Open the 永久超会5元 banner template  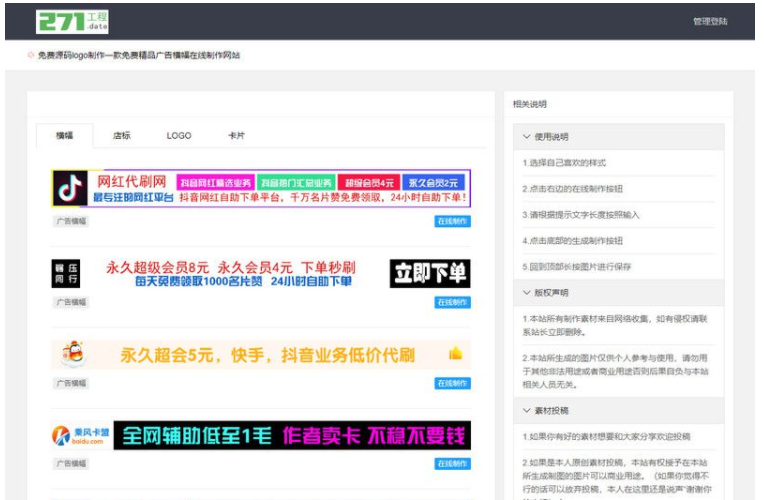point(261,354)
